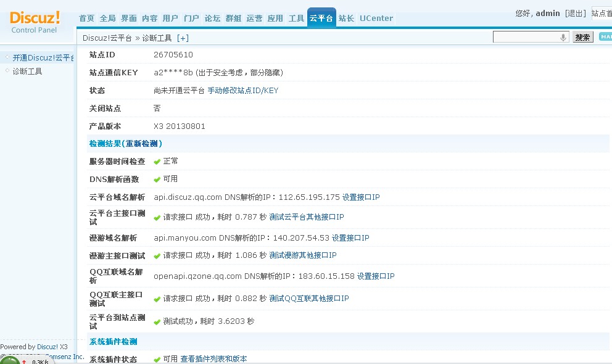
Task: Click 设置接口IP for api.discuz.qq.com
Action: 361,197
